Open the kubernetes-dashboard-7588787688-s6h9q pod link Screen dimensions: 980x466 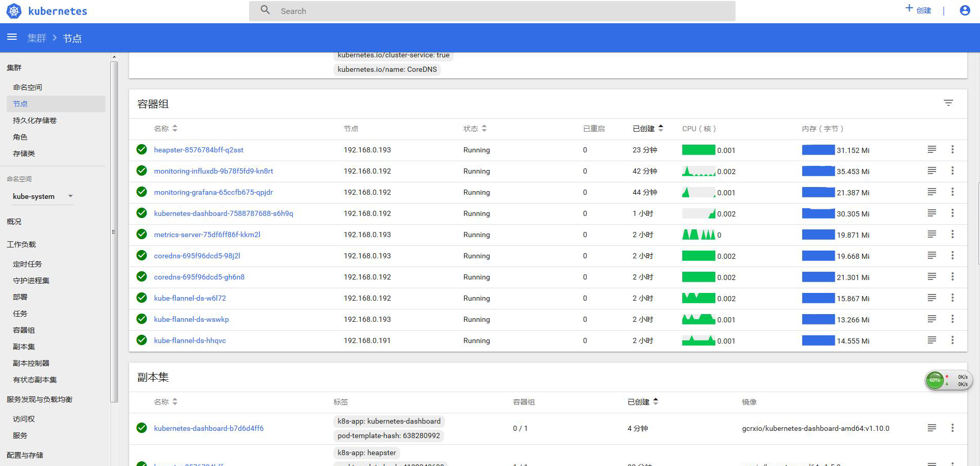[223, 213]
